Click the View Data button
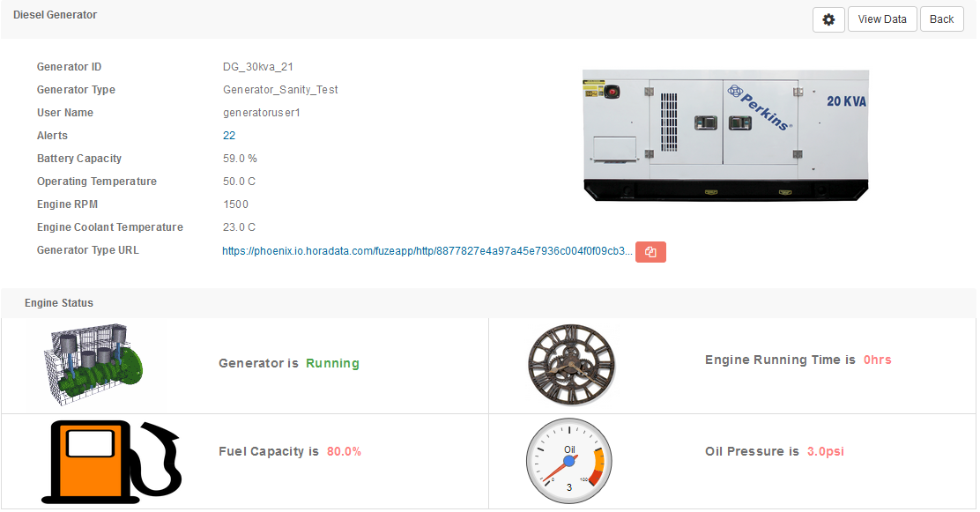This screenshot has width=980, height=512. click(882, 19)
